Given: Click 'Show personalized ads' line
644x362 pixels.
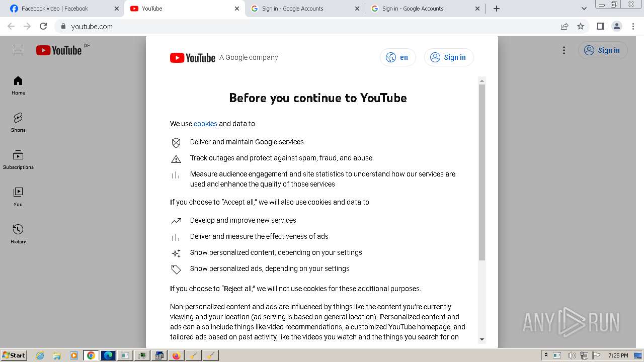Looking at the screenshot, I should point(270,268).
